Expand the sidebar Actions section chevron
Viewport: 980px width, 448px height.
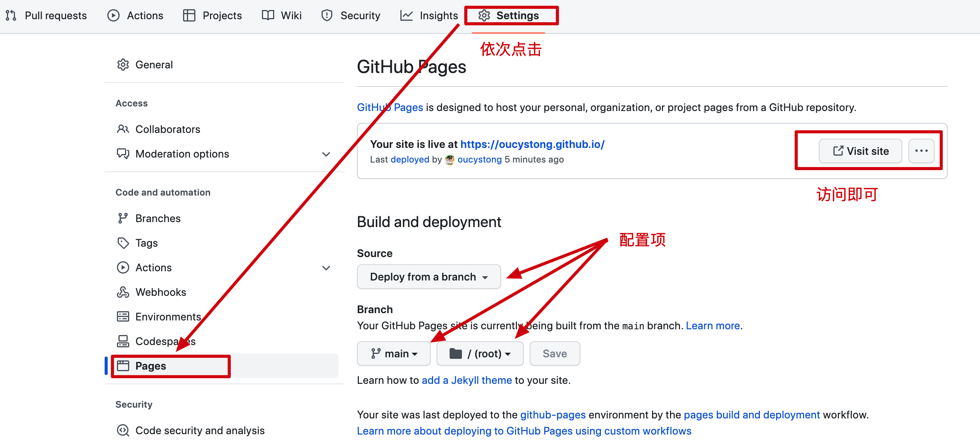(x=326, y=268)
